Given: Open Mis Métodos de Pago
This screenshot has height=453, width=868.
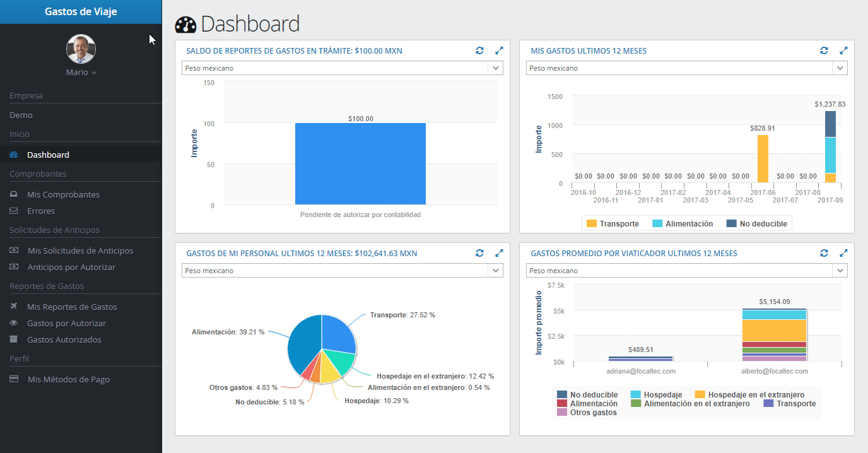Looking at the screenshot, I should click(68, 379).
